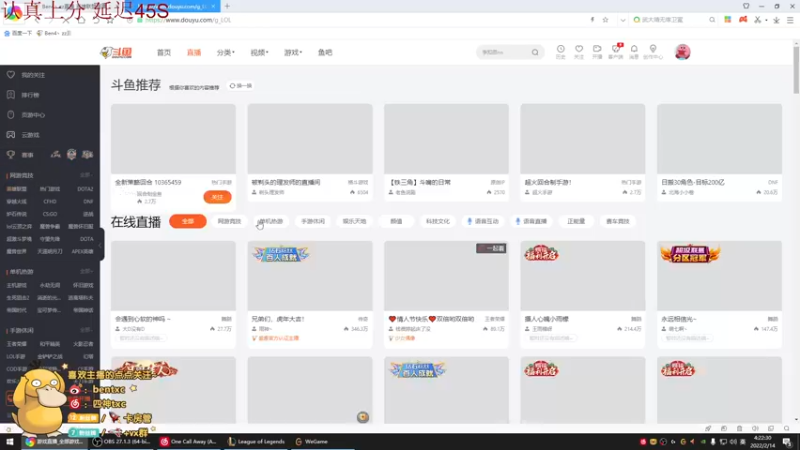Open the 排行榜 ranking sidebar icon
800x450 pixels.
11,95
